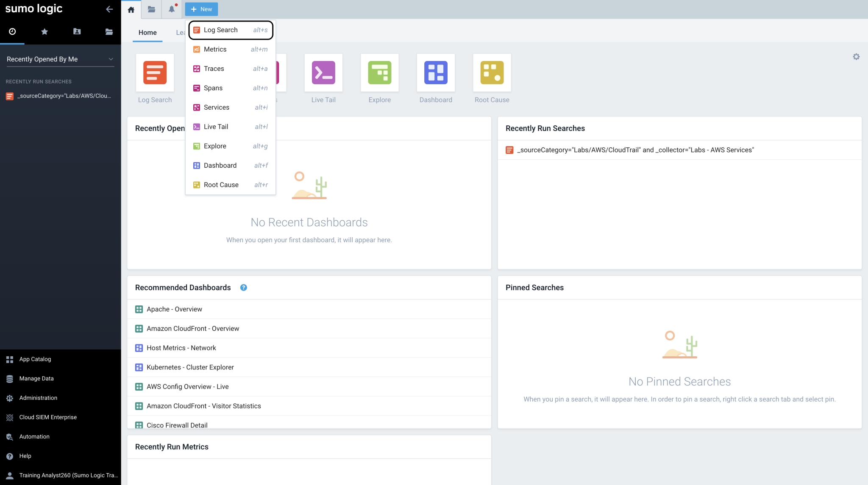Open the CloudTrail search in Recently Run Searches

(679, 150)
